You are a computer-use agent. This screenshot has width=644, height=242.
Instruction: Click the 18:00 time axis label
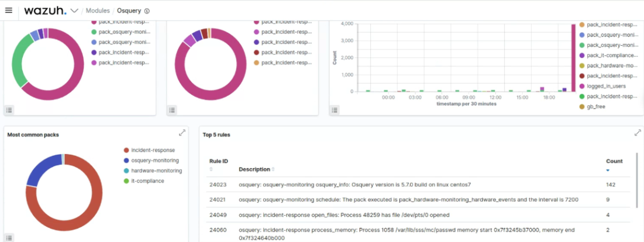(x=549, y=97)
